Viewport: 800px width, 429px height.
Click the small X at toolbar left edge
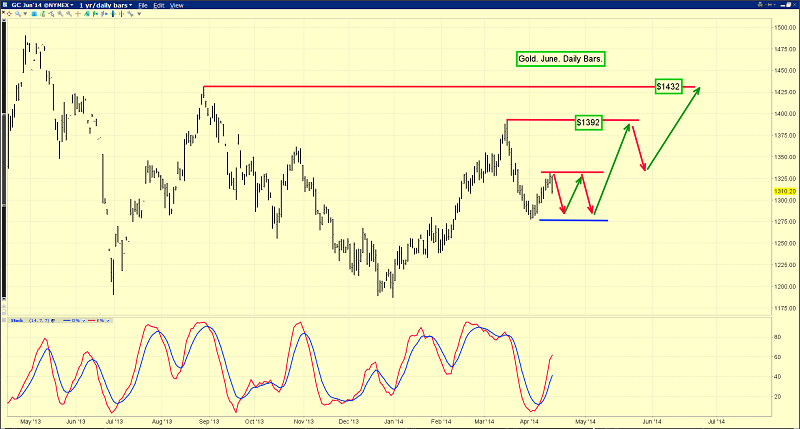tap(3, 12)
